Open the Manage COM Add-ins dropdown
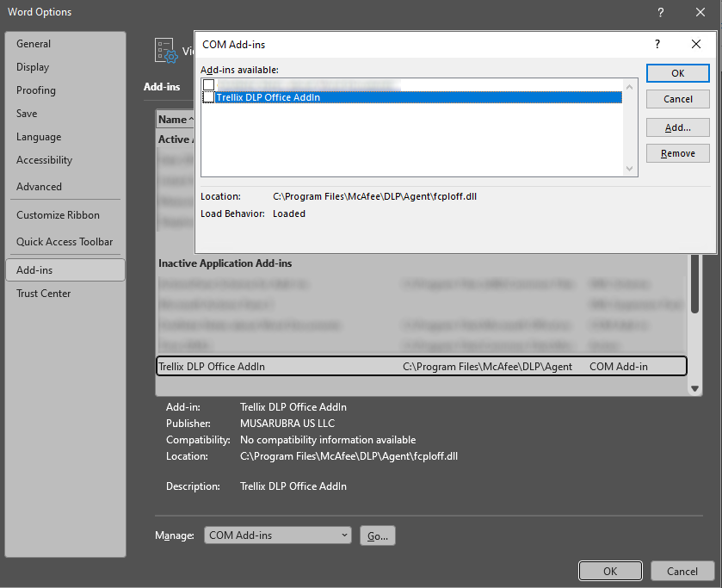 [278, 535]
